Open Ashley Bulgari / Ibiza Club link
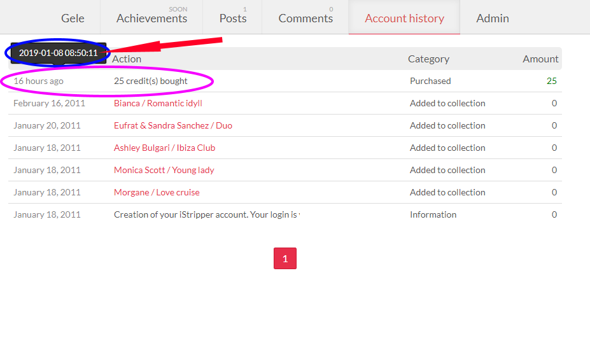 coord(164,148)
